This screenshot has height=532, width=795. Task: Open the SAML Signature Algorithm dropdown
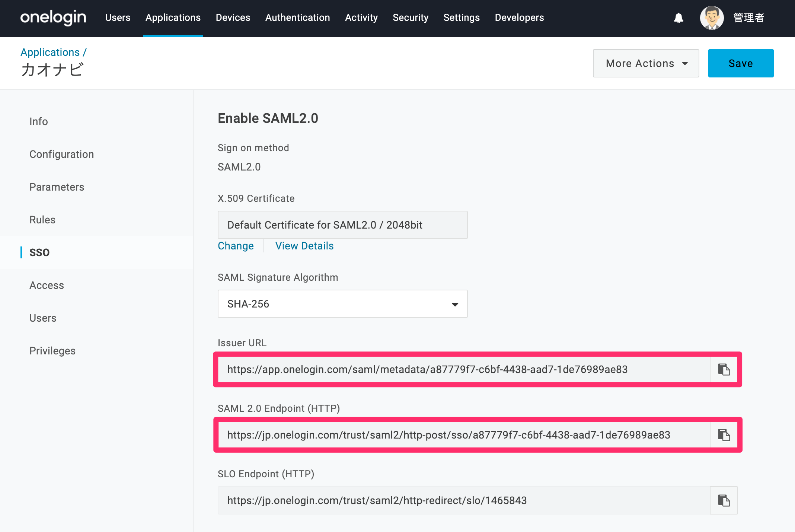[342, 304]
